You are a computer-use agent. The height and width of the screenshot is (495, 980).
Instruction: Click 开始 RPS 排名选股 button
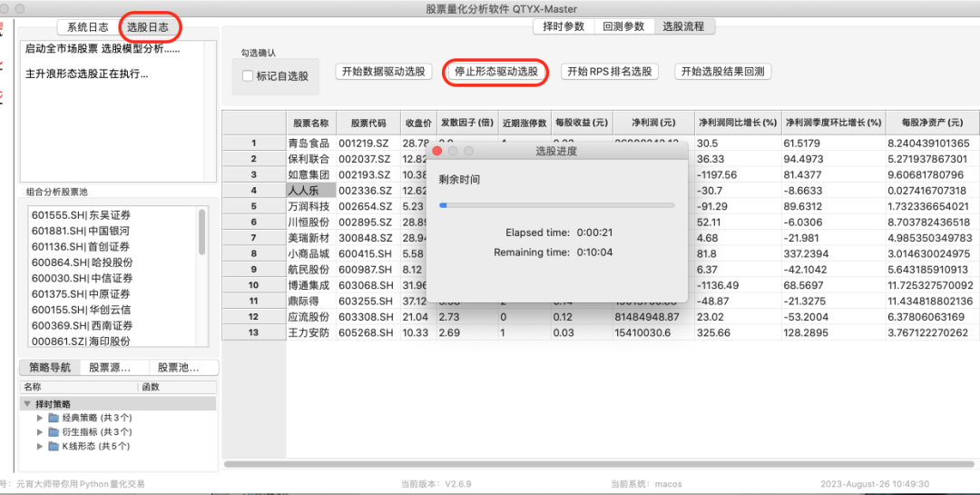[610, 72]
